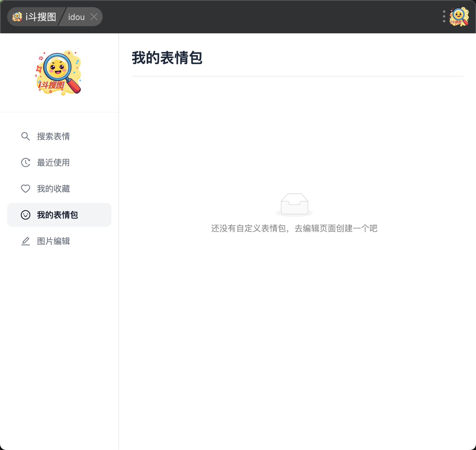The width and height of the screenshot is (476, 450).
Task: Select the 我的收藏 sidebar label
Action: point(54,189)
